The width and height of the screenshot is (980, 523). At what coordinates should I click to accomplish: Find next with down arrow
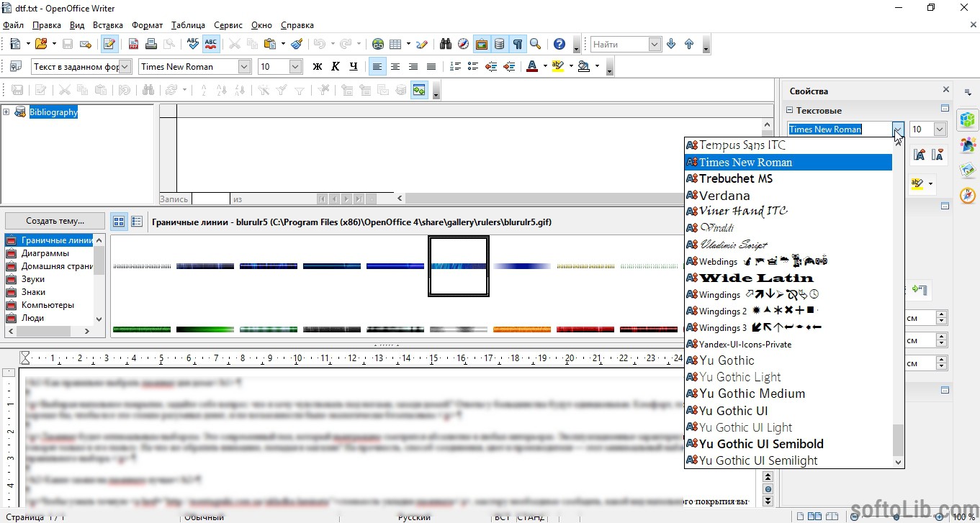pyautogui.click(x=671, y=45)
